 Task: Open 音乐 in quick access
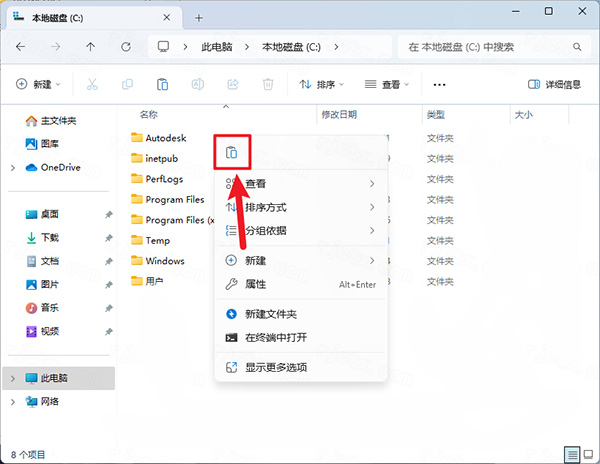point(42,308)
